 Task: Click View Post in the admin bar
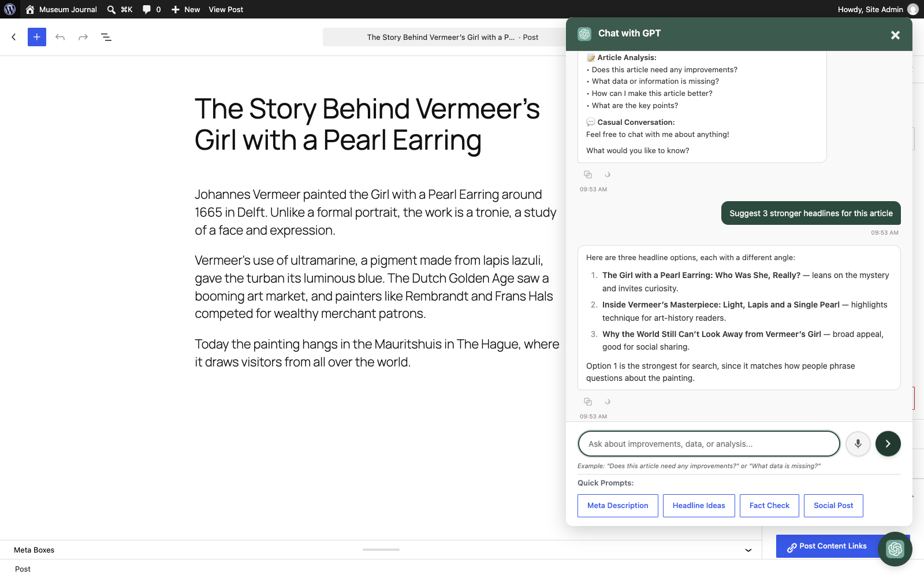point(226,9)
